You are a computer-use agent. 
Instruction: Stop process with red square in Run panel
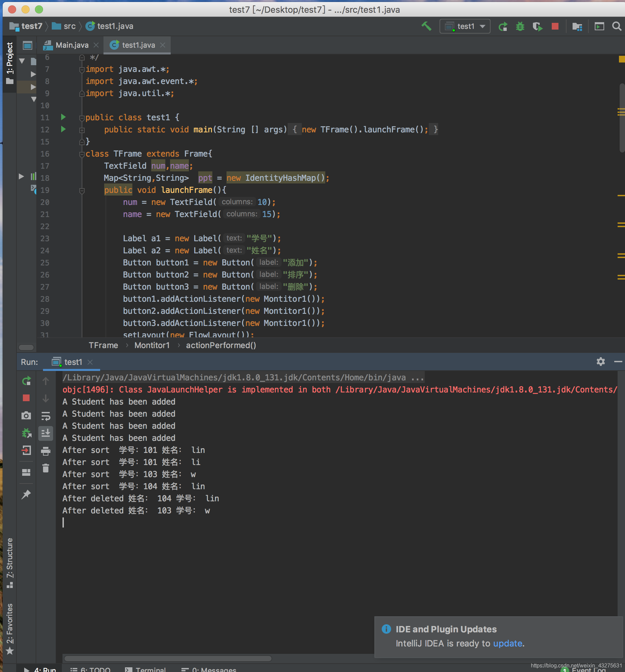[26, 398]
